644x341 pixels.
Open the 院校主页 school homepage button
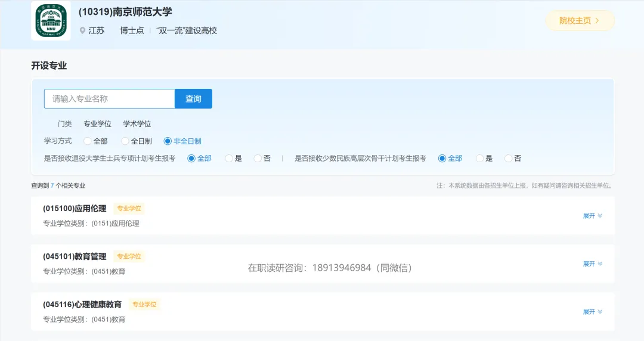click(x=580, y=20)
